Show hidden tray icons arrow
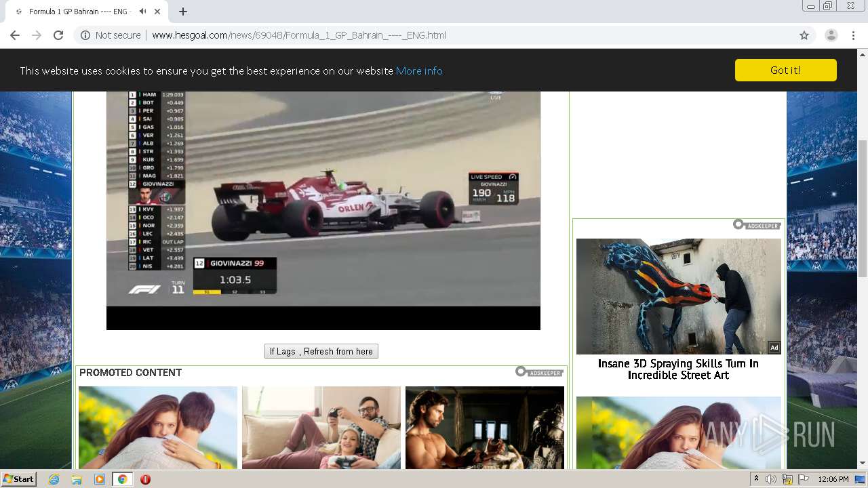 click(x=757, y=479)
